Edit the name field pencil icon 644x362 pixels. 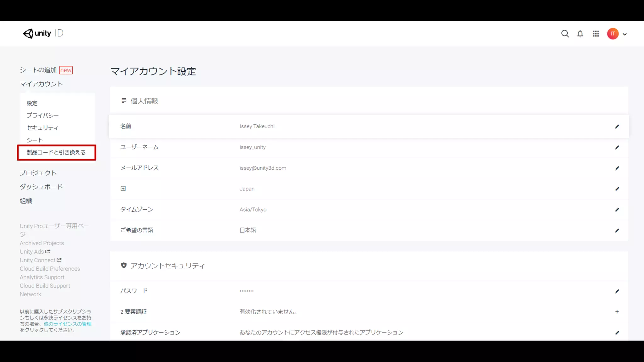617,127
